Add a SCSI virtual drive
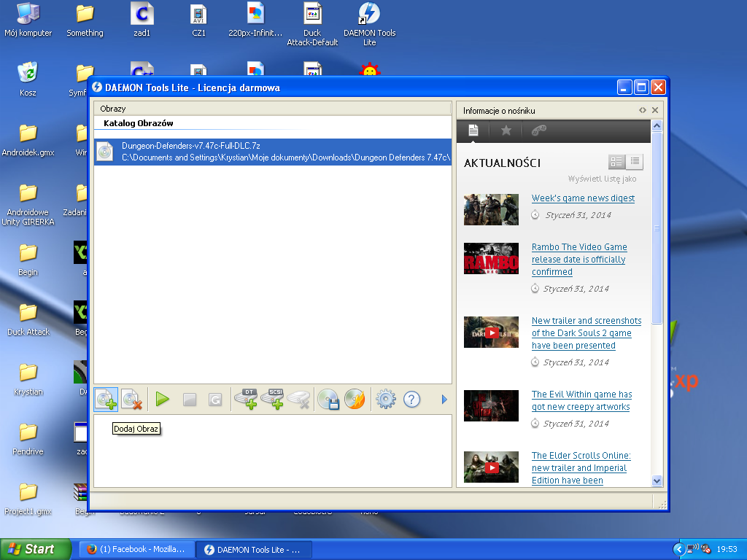Viewport: 747px width, 560px height. (272, 400)
